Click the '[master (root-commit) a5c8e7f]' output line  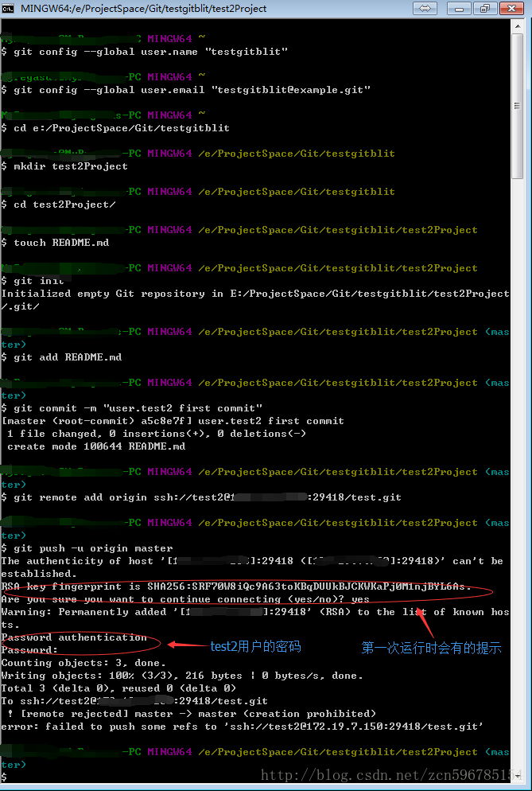(x=173, y=421)
